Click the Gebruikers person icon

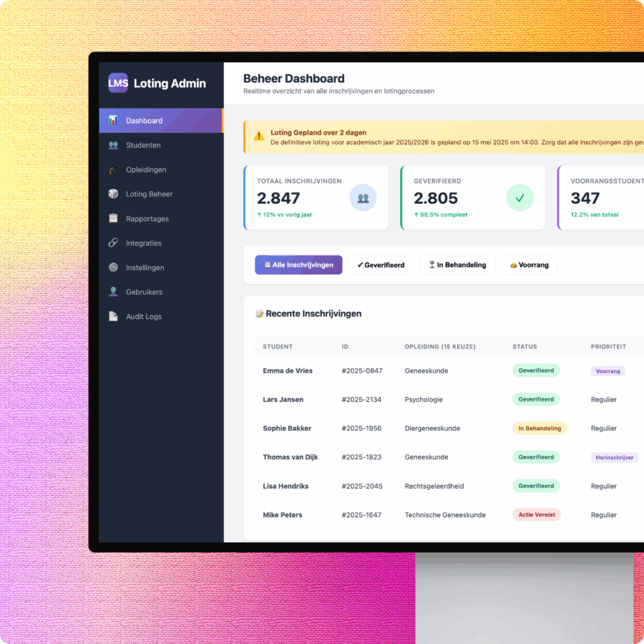(x=113, y=292)
